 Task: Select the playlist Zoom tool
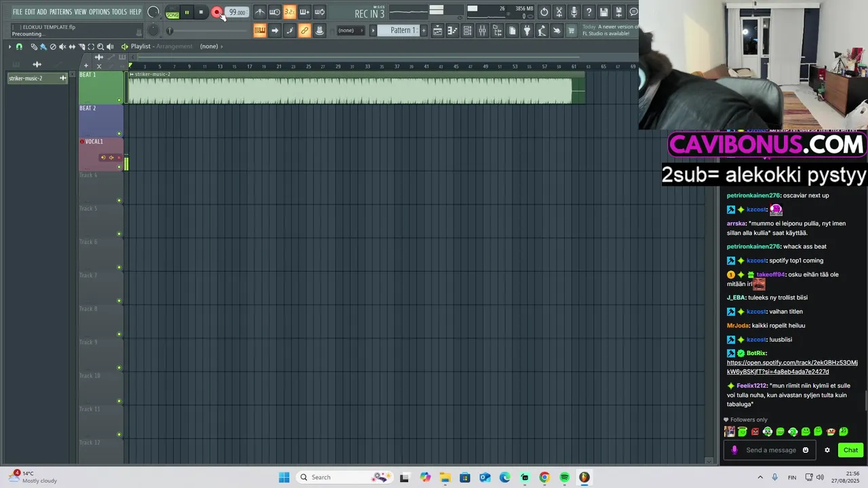(x=100, y=47)
